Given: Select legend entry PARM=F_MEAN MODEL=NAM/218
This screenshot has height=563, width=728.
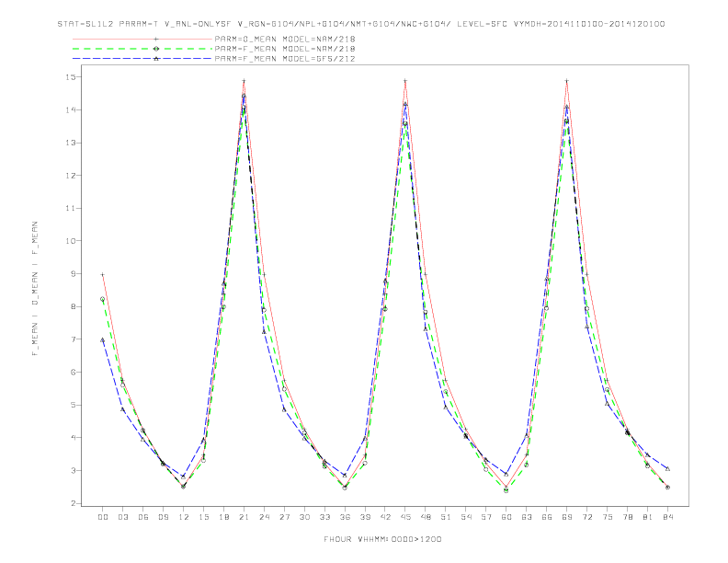Looking at the screenshot, I should (x=285, y=49).
